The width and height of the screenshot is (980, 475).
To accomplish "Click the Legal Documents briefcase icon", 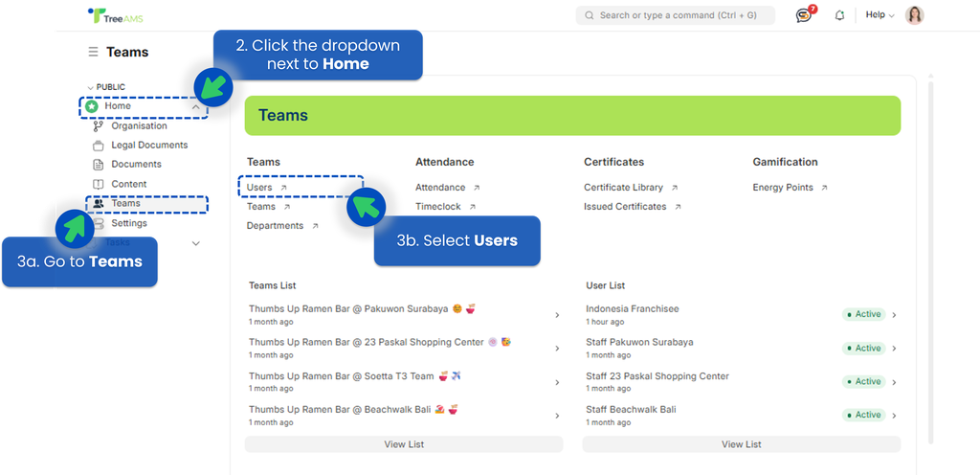I will 98,146.
